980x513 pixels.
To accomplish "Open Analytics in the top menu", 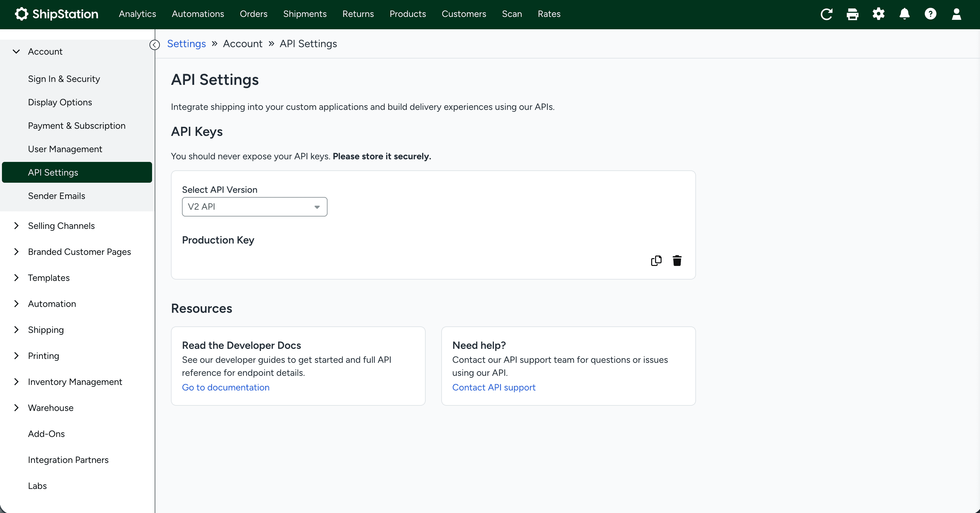I will point(137,14).
